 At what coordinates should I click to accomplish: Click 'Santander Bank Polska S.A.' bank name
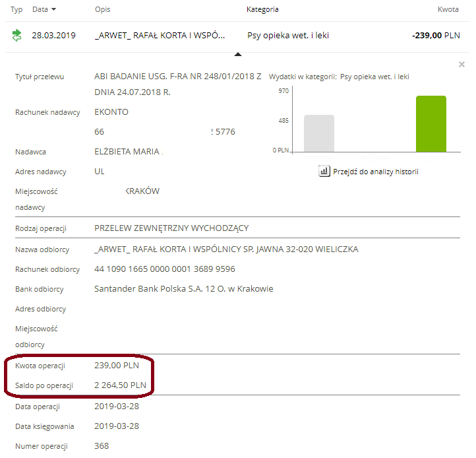184,288
